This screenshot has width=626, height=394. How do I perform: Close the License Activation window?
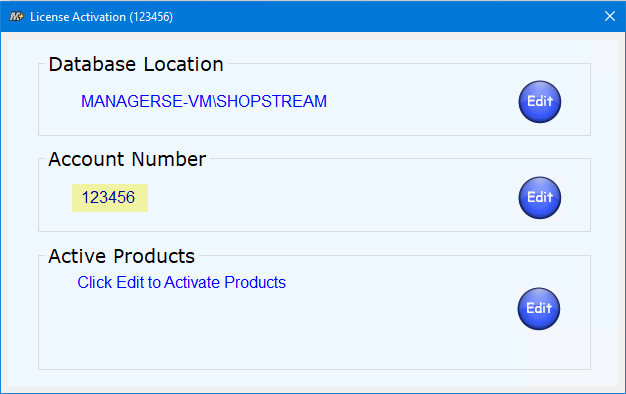610,16
